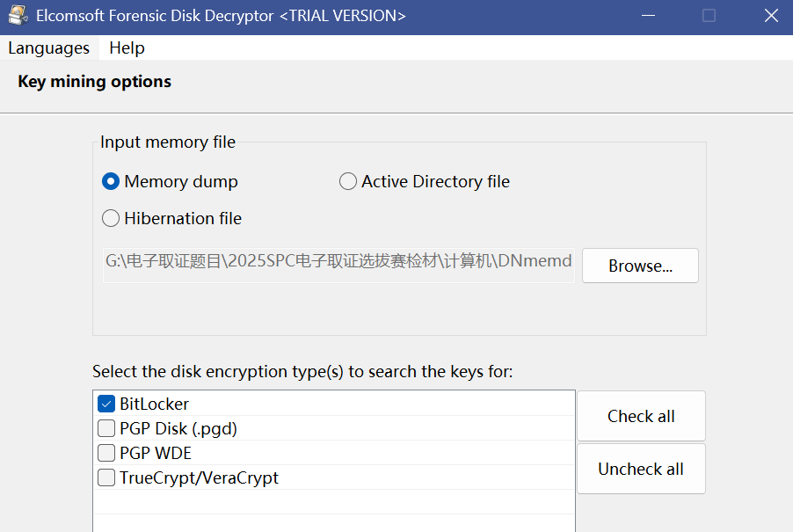The image size is (793, 532).
Task: Enable the PGP Disk (.pgd) checkbox
Action: tap(106, 429)
